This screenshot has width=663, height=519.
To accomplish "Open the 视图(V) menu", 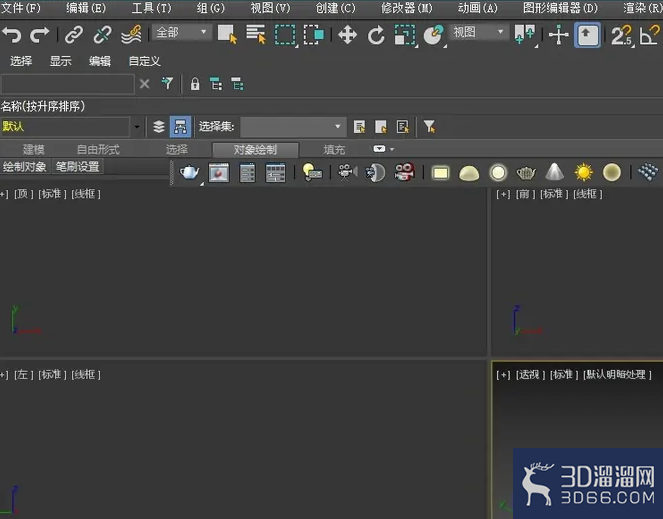I will coord(271,8).
